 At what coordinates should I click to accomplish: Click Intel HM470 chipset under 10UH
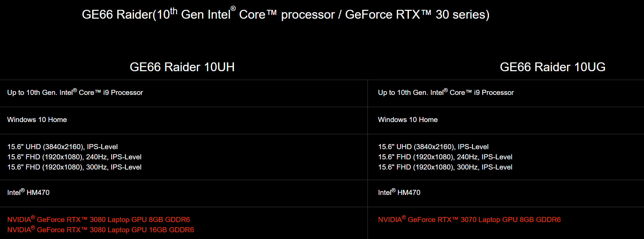28,192
